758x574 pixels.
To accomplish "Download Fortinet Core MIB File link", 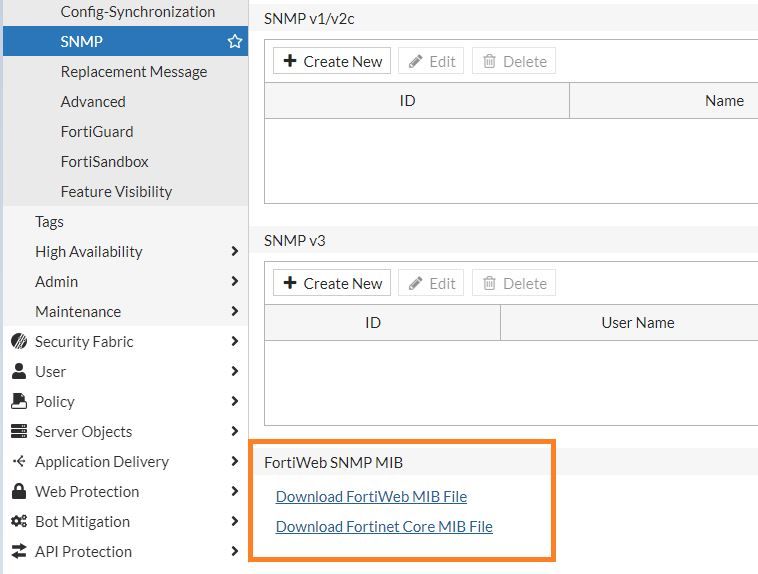I will 384,527.
